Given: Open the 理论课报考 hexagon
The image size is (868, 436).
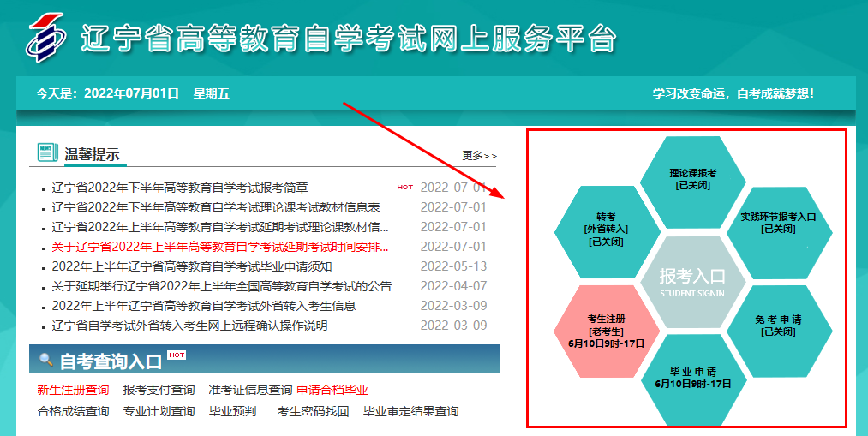Looking at the screenshot, I should click(x=692, y=177).
